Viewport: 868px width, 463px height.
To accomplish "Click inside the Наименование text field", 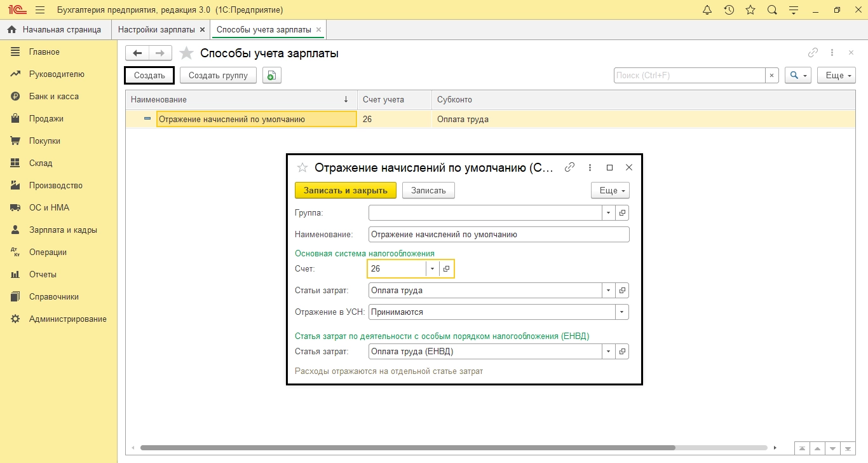I will click(499, 234).
